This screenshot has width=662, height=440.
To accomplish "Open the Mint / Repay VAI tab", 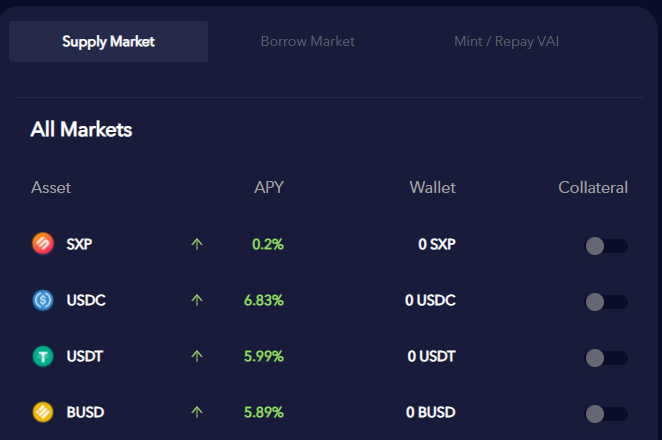I will 506,41.
